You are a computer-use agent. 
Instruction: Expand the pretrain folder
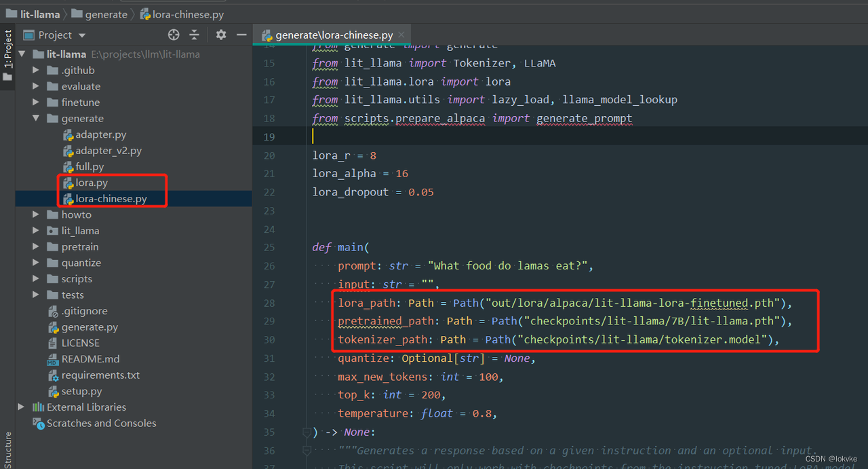click(x=36, y=247)
